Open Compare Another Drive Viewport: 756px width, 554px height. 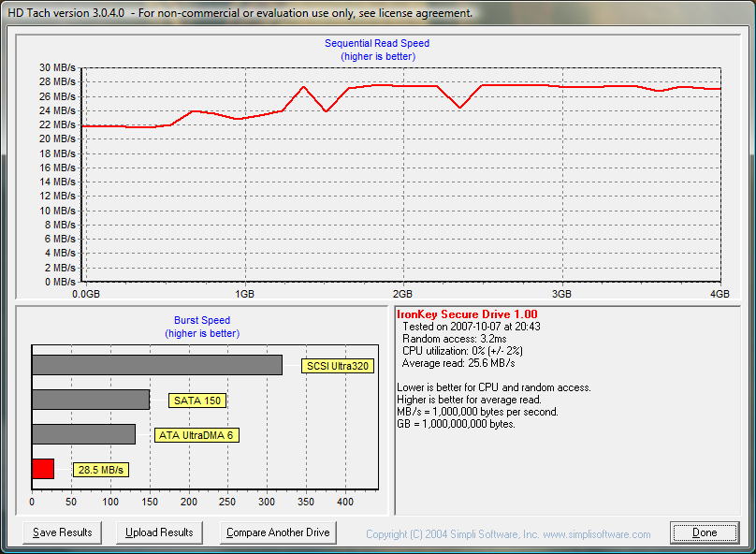click(x=278, y=532)
